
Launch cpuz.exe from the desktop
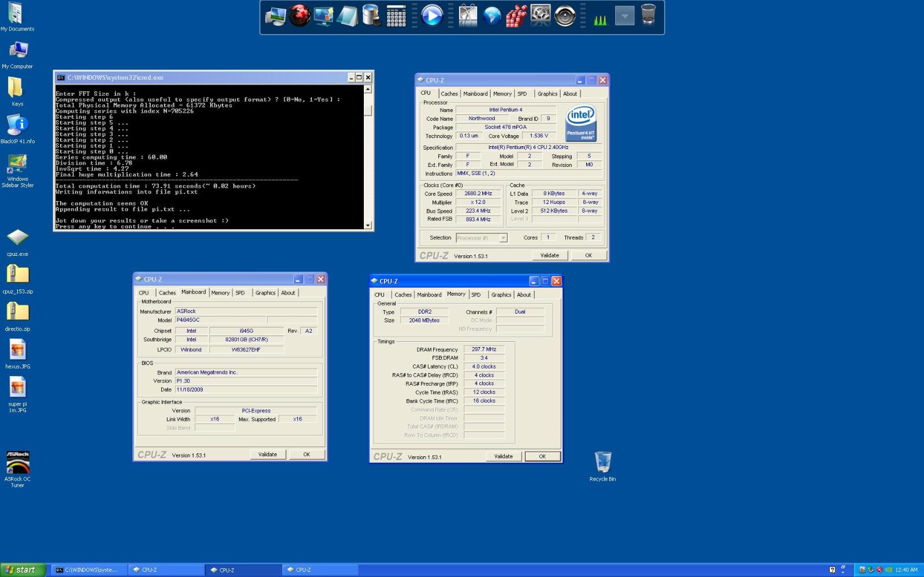(17, 243)
